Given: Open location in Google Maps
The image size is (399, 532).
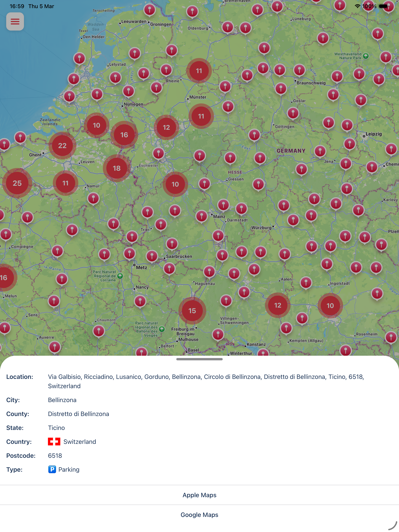Looking at the screenshot, I should (199, 515).
